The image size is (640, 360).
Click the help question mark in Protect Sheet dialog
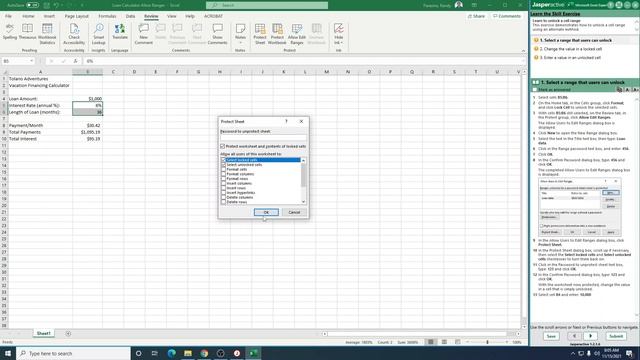click(286, 121)
